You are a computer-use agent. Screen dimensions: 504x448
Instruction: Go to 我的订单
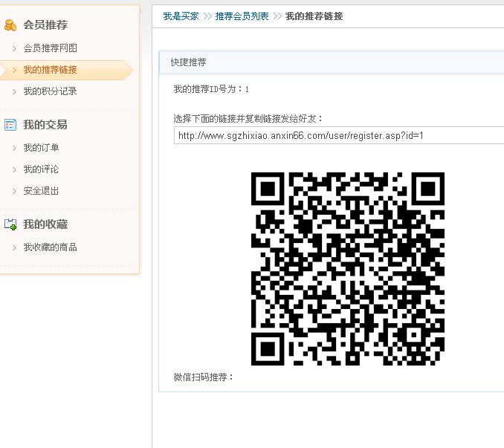pos(41,148)
